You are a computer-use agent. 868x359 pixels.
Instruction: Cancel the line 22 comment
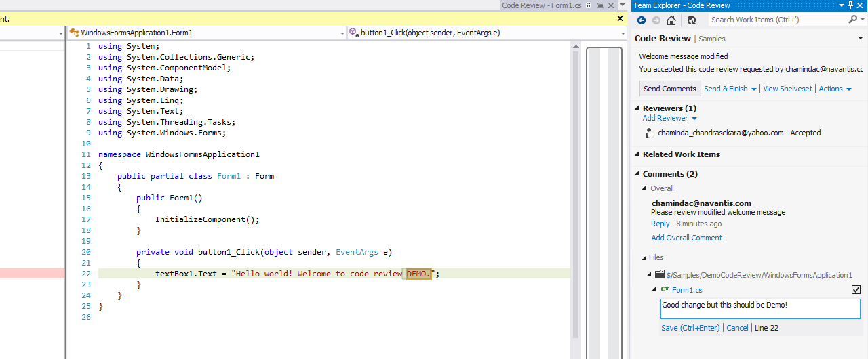pos(738,328)
